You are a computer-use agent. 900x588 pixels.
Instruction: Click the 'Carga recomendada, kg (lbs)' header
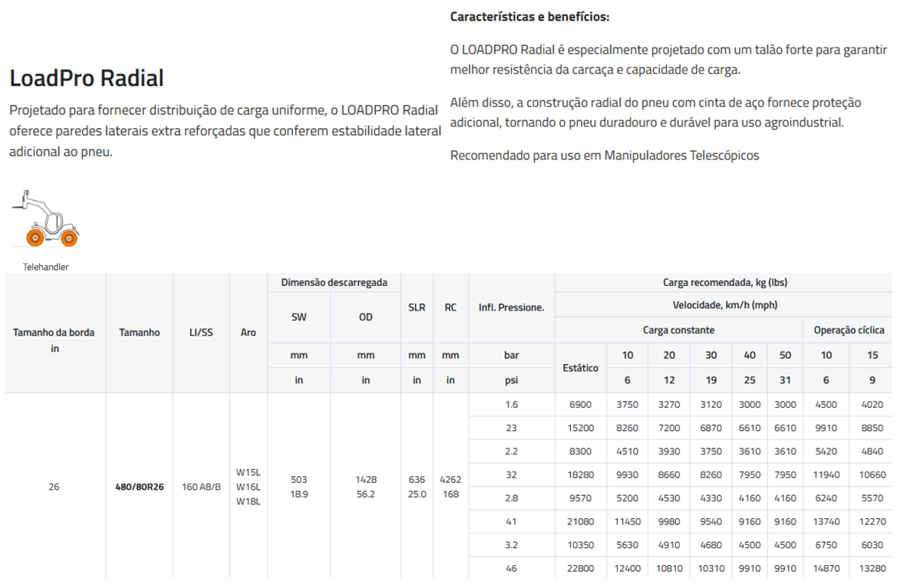(x=725, y=282)
